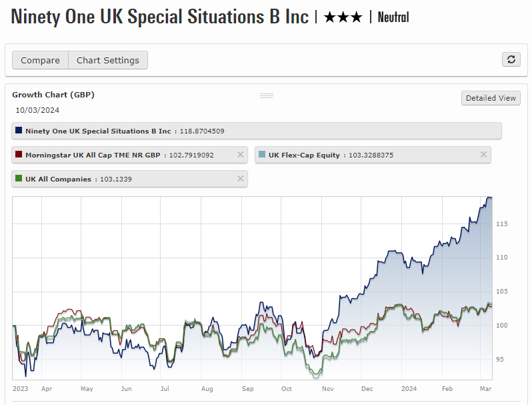
Task: Click the star rating icons
Action: tap(343, 17)
